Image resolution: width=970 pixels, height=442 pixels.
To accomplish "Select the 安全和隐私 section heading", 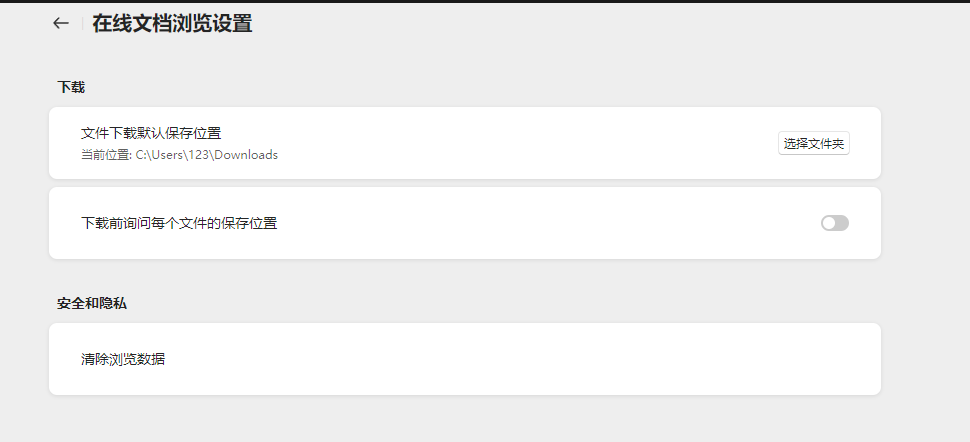I will (91, 303).
